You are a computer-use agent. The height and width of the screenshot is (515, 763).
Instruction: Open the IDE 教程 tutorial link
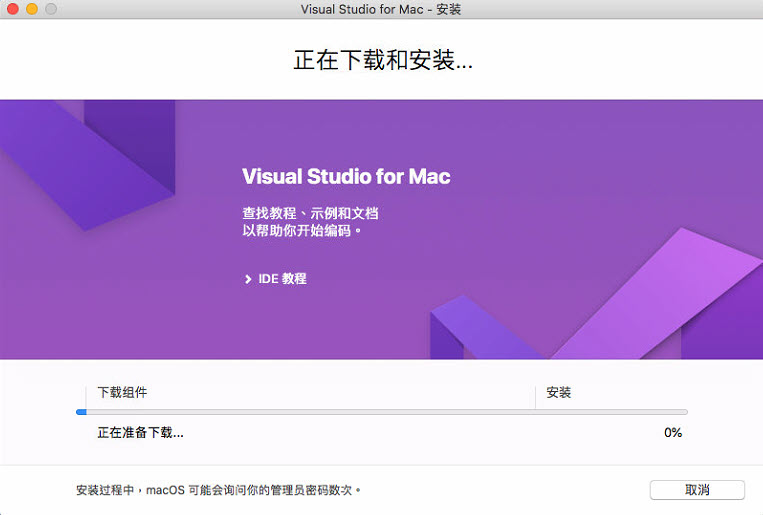pos(282,278)
